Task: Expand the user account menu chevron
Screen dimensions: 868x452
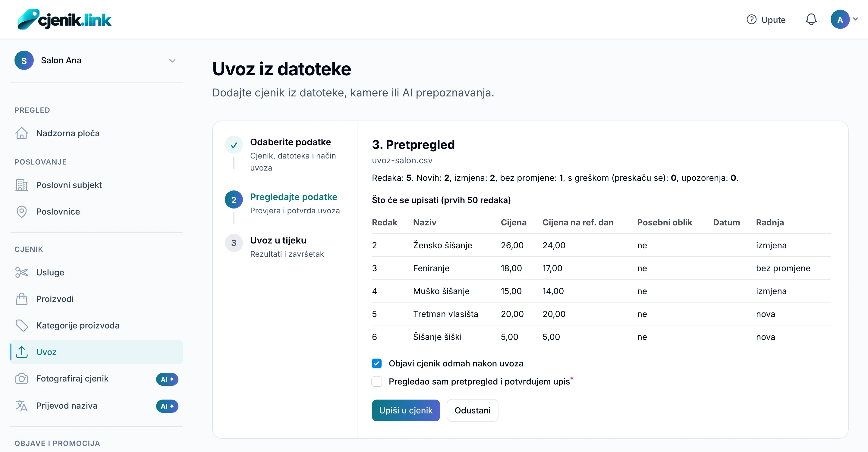Action: (x=855, y=19)
